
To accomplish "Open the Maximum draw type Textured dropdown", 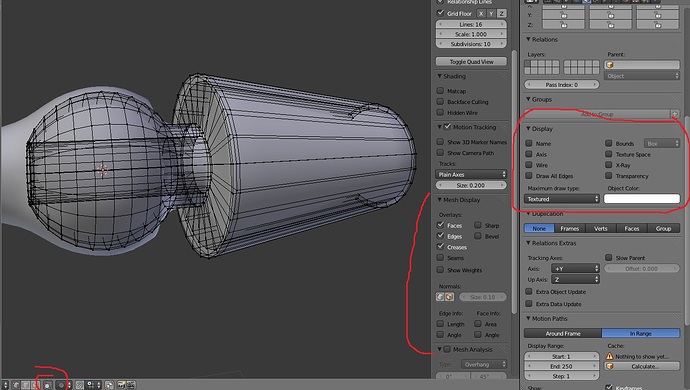I will (x=562, y=199).
